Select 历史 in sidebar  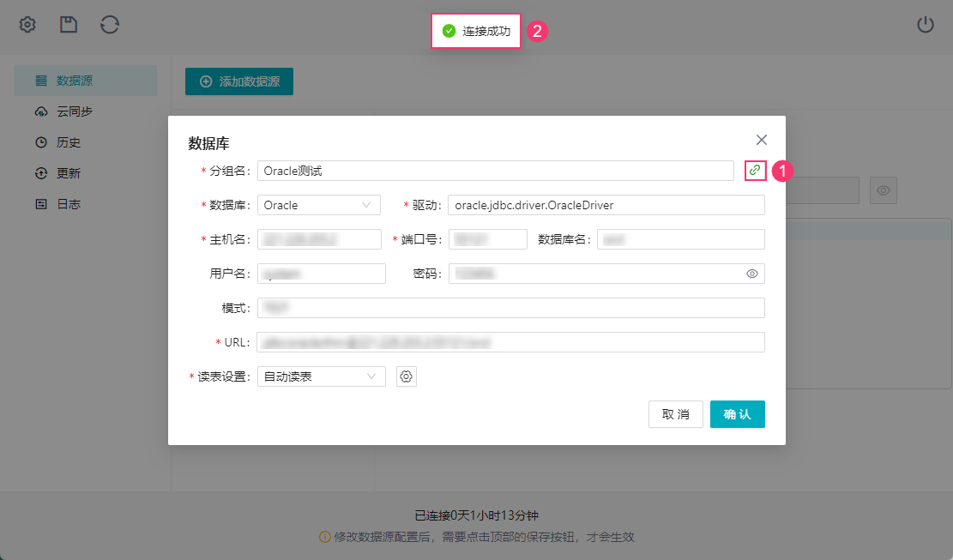pos(85,142)
